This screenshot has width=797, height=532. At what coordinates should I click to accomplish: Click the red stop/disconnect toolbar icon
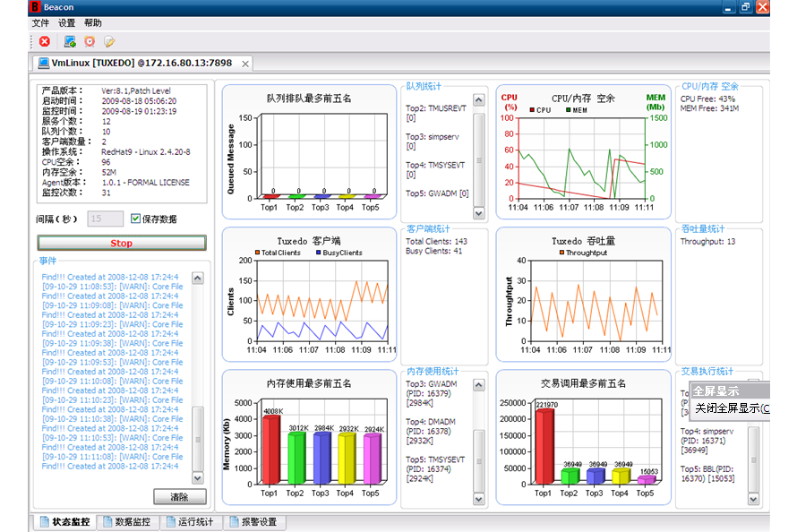coord(45,42)
